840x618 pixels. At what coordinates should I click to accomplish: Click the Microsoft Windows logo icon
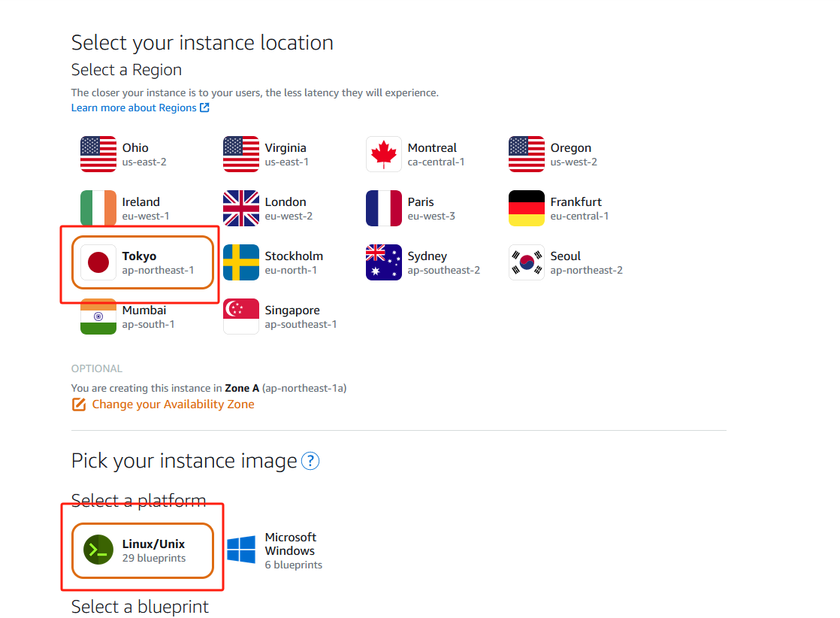(241, 550)
